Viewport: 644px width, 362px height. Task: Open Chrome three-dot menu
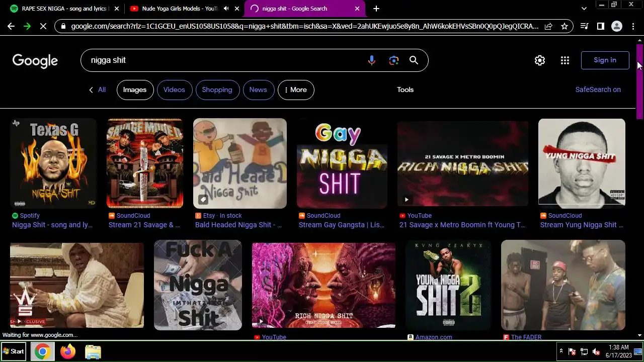pos(633,26)
